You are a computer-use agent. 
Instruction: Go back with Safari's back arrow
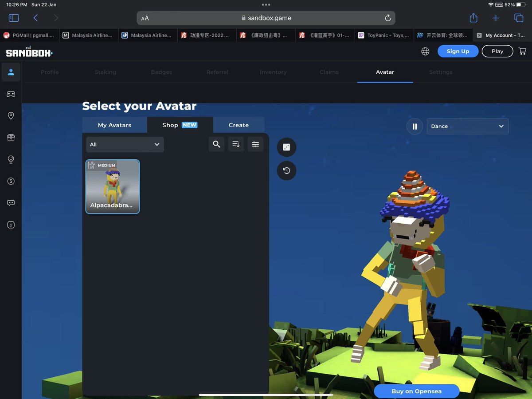(35, 18)
